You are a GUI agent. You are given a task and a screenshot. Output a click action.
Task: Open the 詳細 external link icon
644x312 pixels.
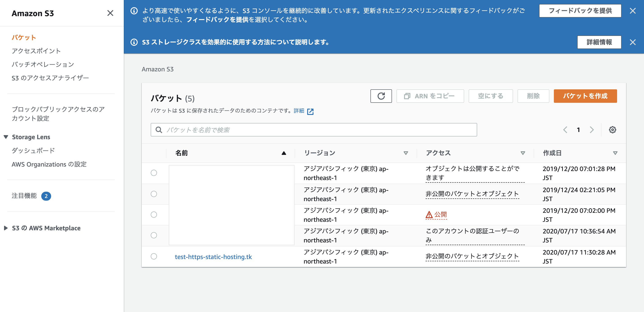pyautogui.click(x=310, y=111)
